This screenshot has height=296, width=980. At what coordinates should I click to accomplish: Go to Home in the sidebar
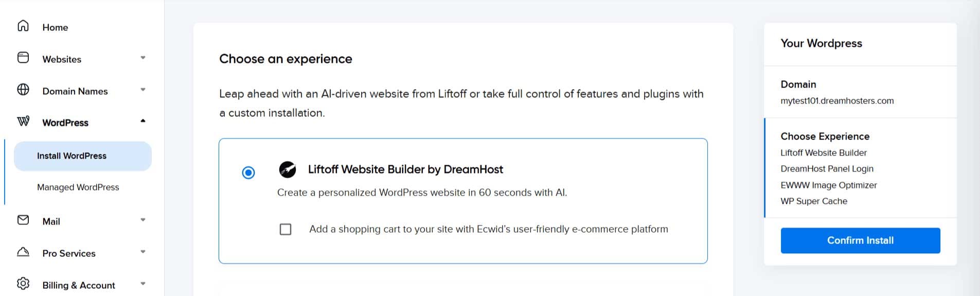(55, 27)
